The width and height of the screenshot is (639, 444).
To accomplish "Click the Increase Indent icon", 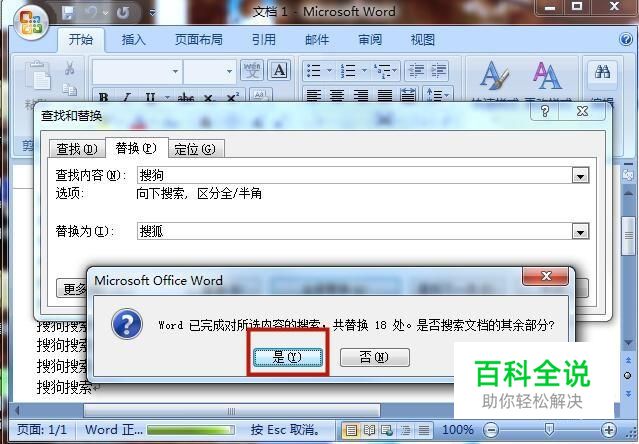I will (x=439, y=70).
